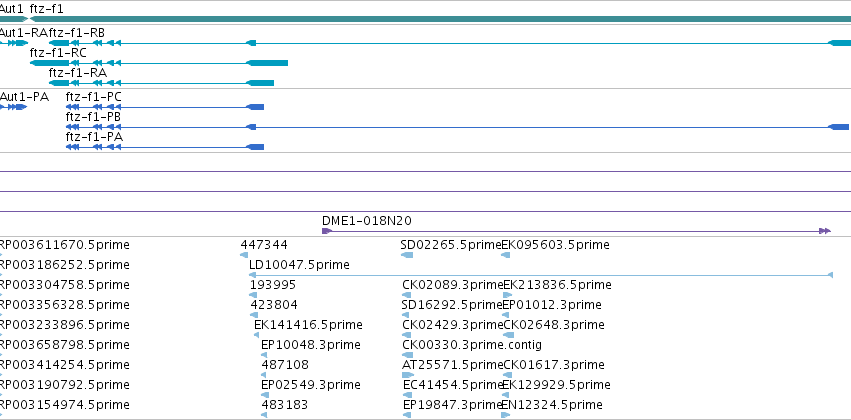Select the EP10048.3prime EST label
This screenshot has width=851, height=420.
310,345
